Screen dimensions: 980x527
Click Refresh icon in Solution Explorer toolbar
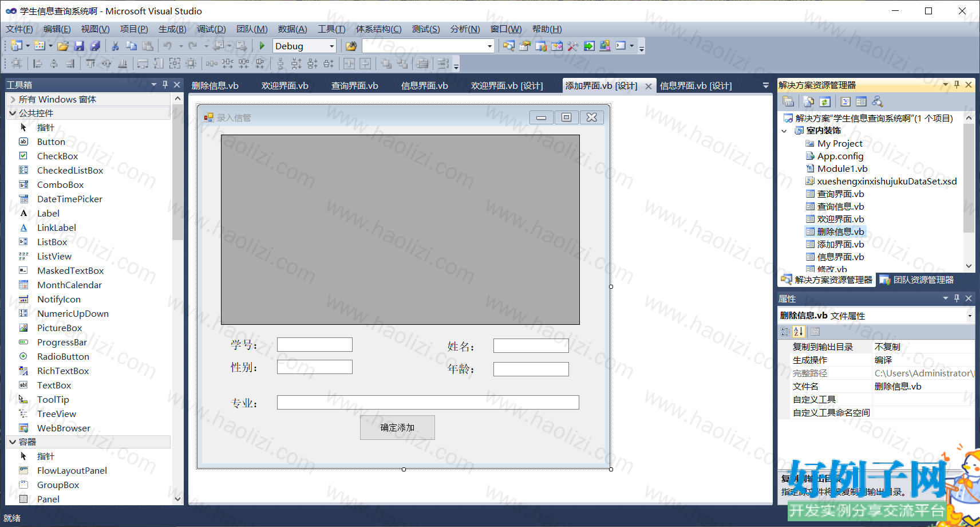(825, 102)
